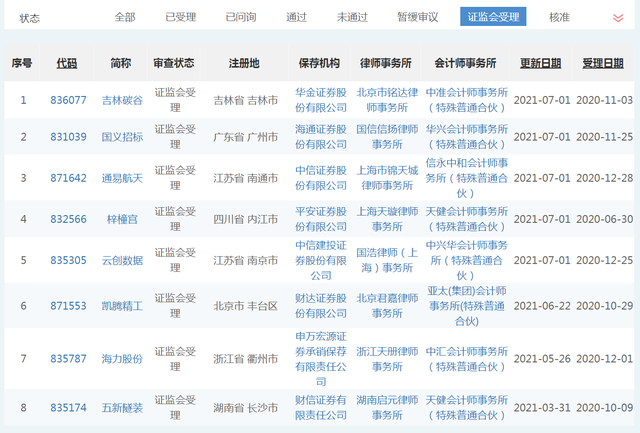
Task: Open stock code 871642
Action: pyautogui.click(x=68, y=178)
